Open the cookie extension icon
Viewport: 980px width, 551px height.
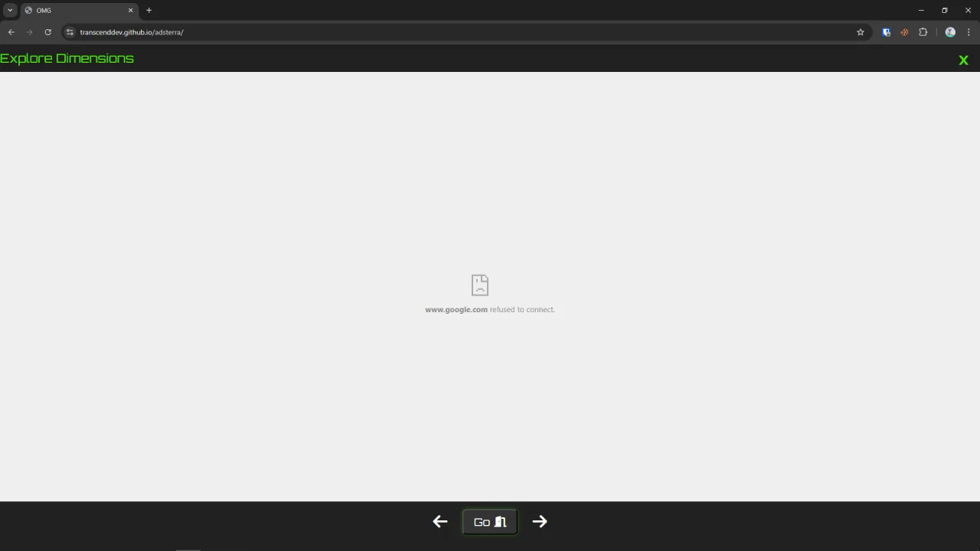point(904,32)
